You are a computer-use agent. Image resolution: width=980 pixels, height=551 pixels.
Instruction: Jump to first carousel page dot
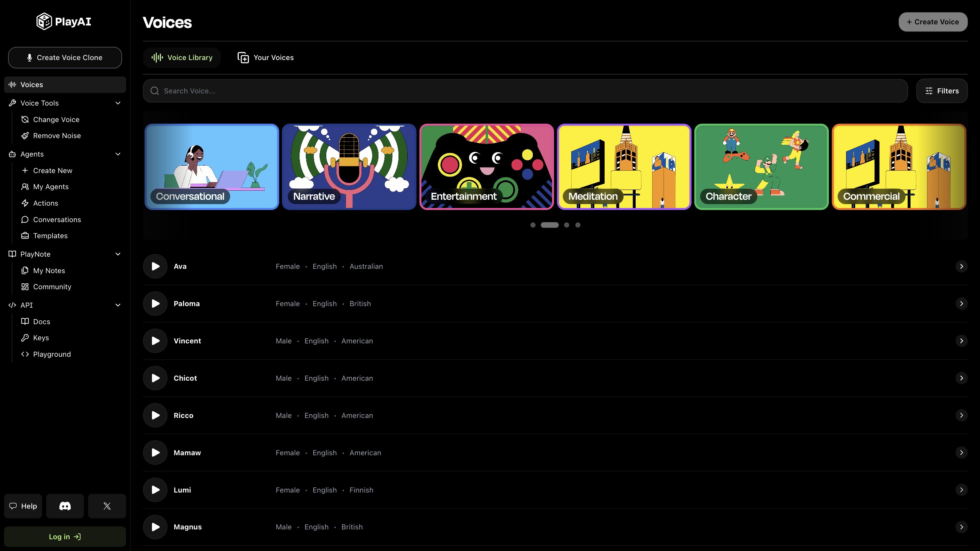(533, 225)
